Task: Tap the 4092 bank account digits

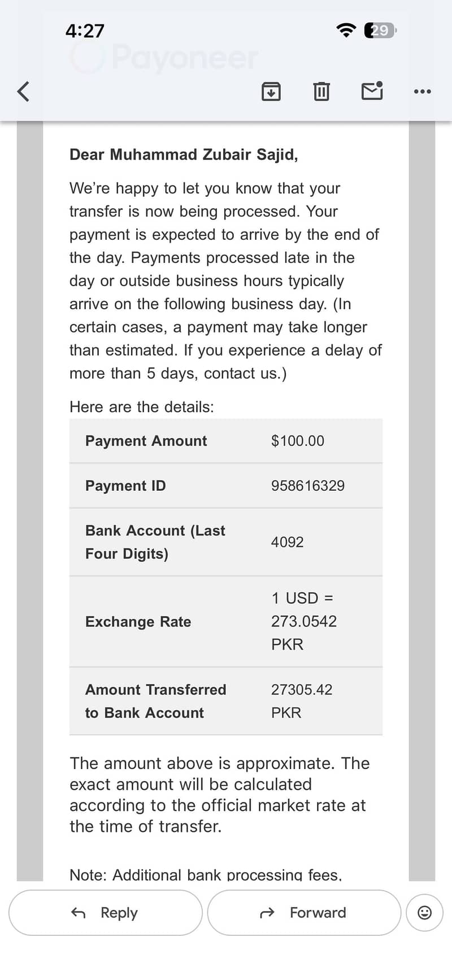Action: pos(288,542)
